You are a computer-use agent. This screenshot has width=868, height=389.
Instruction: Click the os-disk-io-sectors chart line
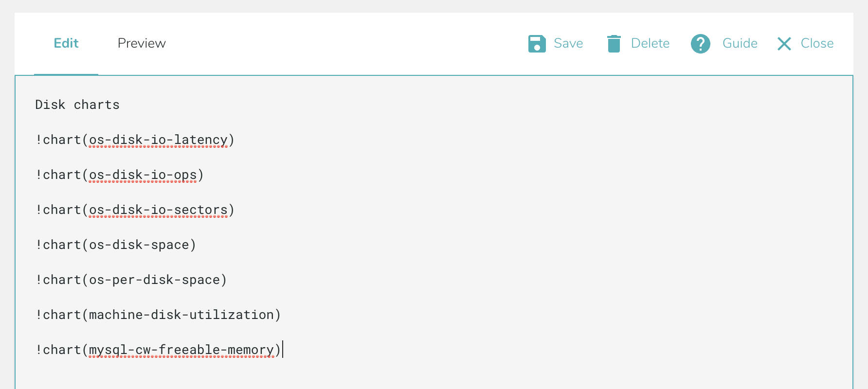[135, 210]
